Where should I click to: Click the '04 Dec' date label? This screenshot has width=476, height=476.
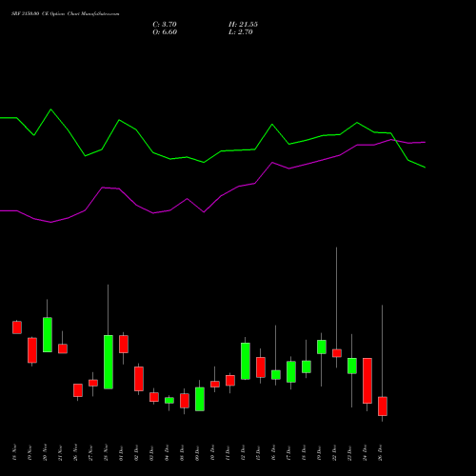coord(167,452)
